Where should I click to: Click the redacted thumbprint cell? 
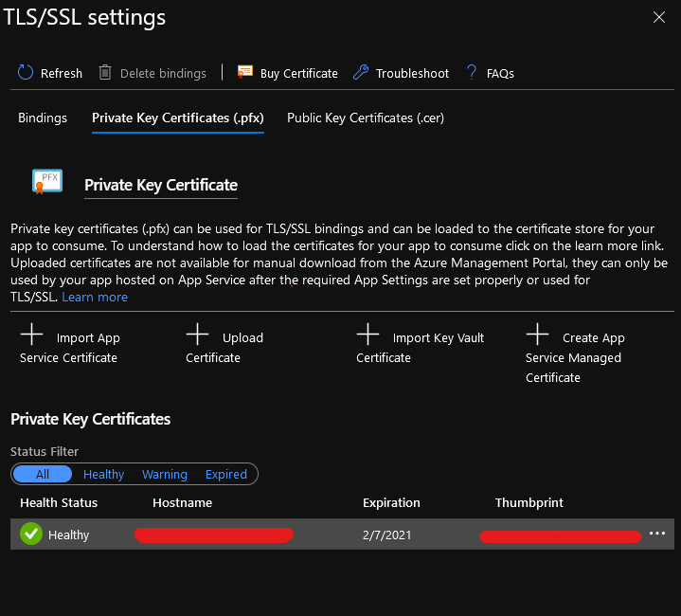pos(561,536)
